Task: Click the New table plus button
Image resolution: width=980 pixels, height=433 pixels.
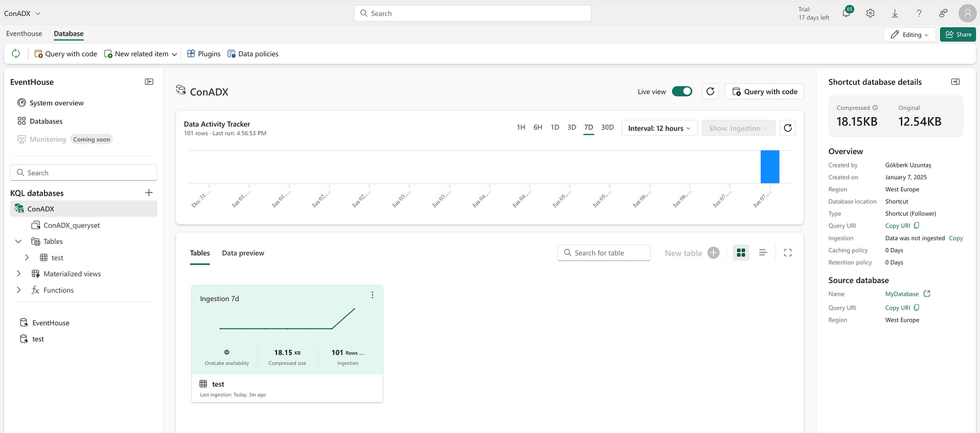Action: point(713,253)
